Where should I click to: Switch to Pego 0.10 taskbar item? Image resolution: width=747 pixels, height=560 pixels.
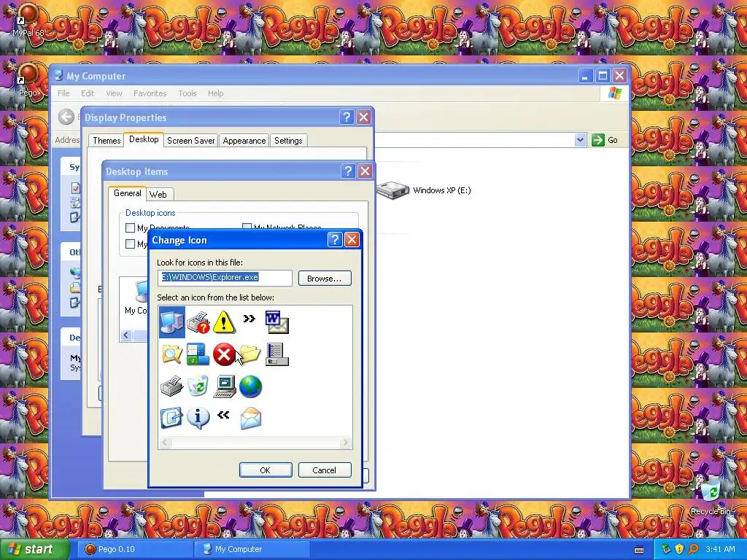click(134, 550)
